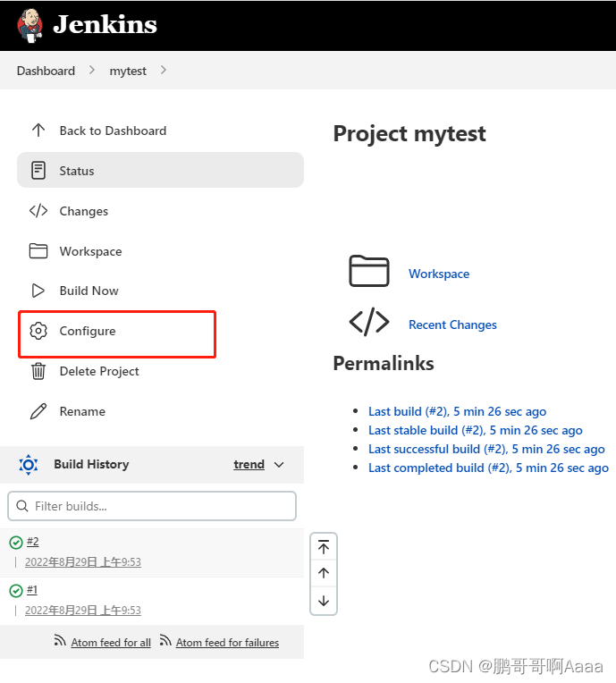Click the Configure gear icon
Screen dimensions: 616x683
tap(38, 331)
